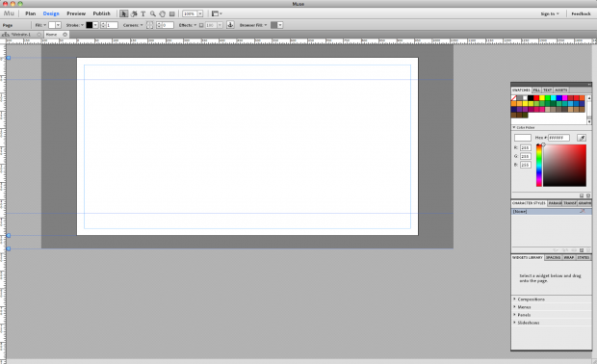Viewport: 597px width, 364px height.
Task: Open the Fill color dropdown arrow
Action: point(58,25)
